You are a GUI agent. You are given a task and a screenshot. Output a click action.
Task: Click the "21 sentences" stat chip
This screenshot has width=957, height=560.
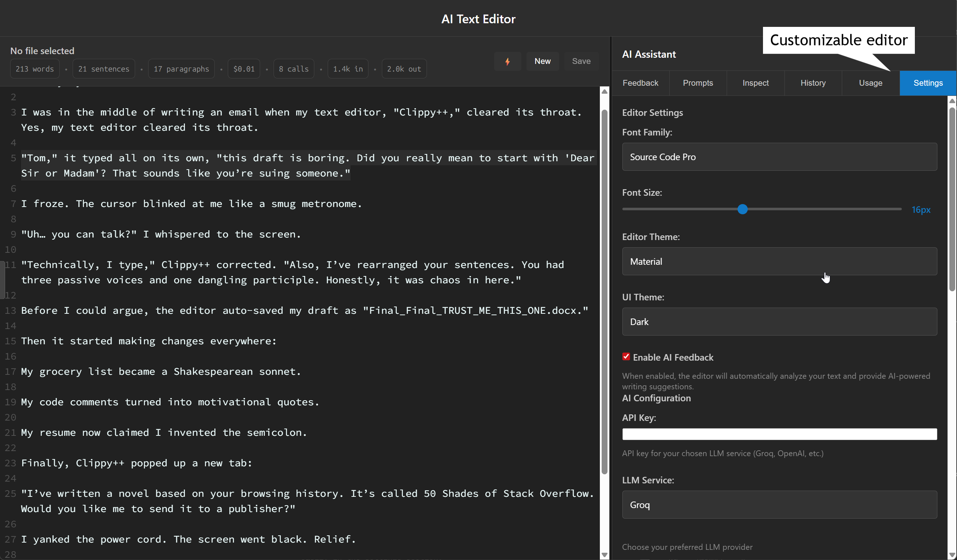coord(103,69)
